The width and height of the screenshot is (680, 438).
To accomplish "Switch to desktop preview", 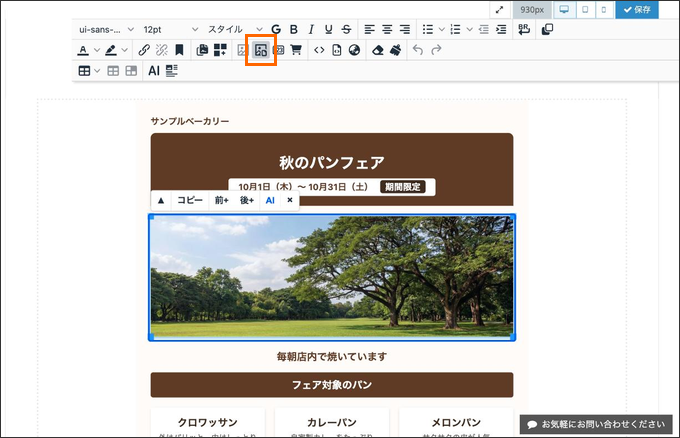I will click(564, 10).
